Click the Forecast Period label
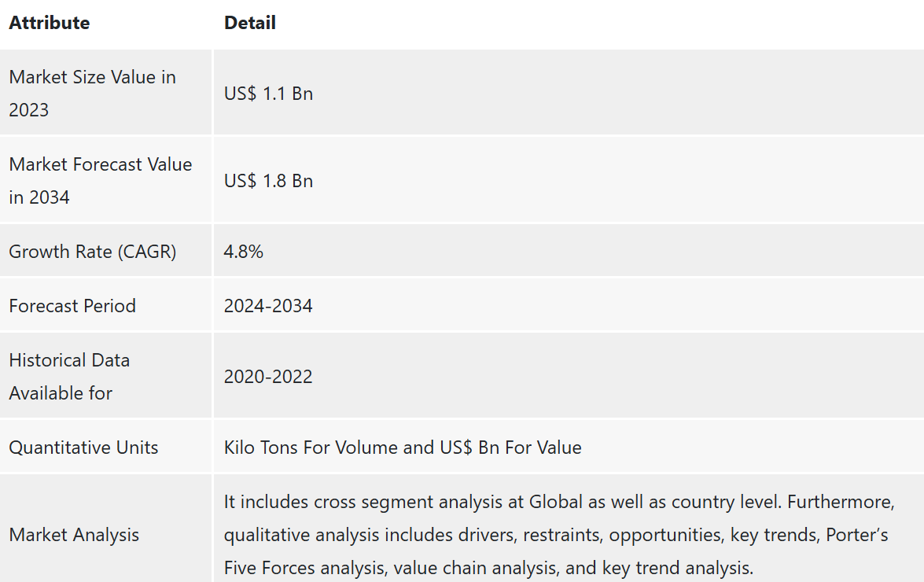924x582 pixels. [x=72, y=306]
